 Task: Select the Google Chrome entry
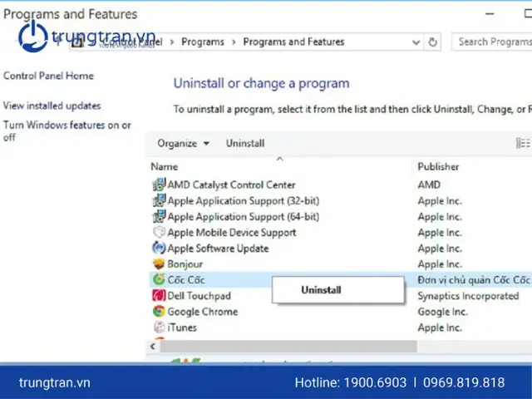[x=203, y=312]
